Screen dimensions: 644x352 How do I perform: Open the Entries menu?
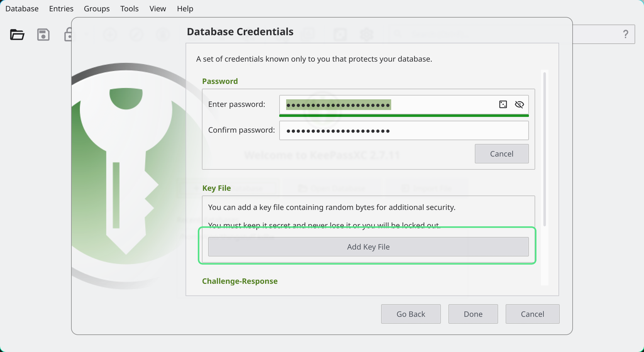61,8
